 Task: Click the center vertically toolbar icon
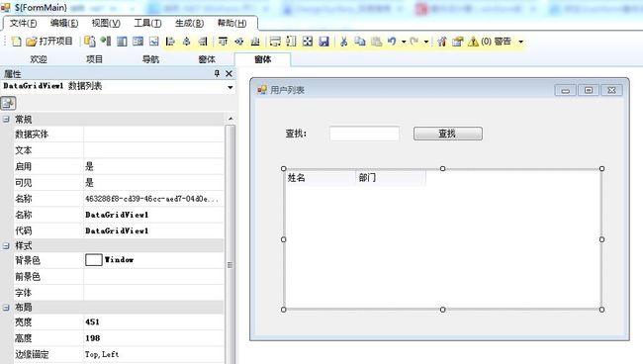coord(239,42)
